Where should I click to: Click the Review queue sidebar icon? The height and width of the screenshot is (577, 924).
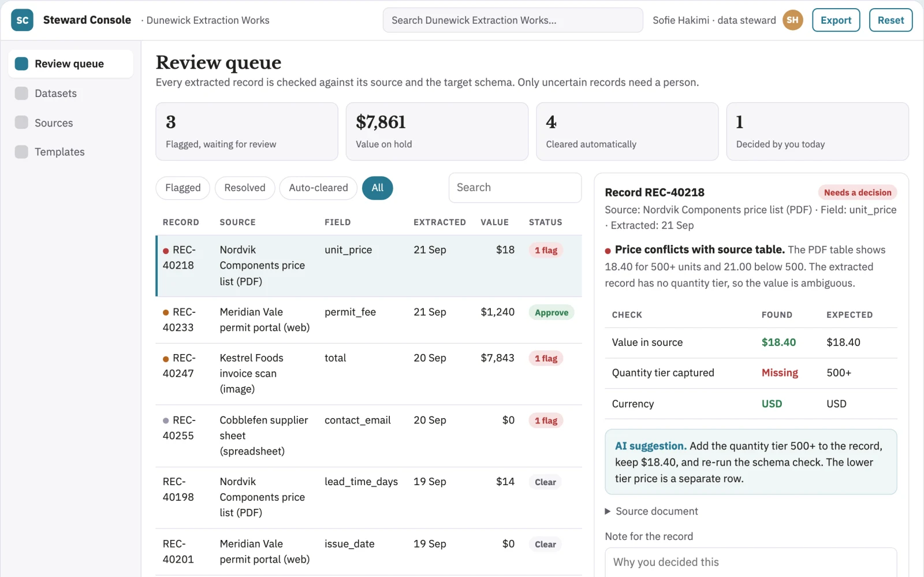click(21, 64)
